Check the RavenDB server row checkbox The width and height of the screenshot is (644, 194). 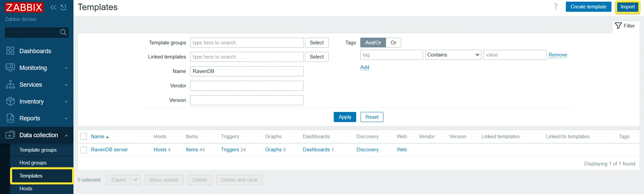click(x=84, y=150)
